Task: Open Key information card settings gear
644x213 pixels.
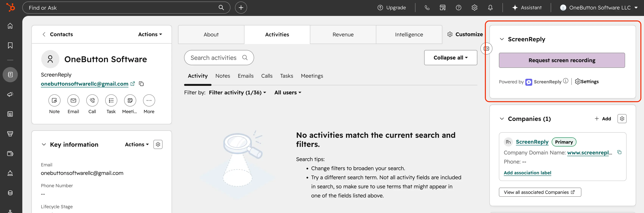Action: coord(158,144)
